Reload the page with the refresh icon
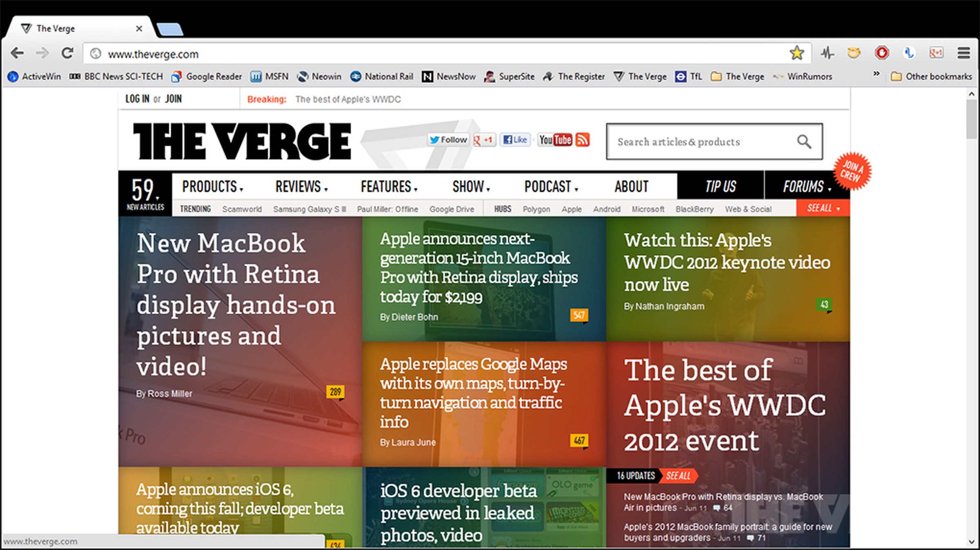 point(67,53)
